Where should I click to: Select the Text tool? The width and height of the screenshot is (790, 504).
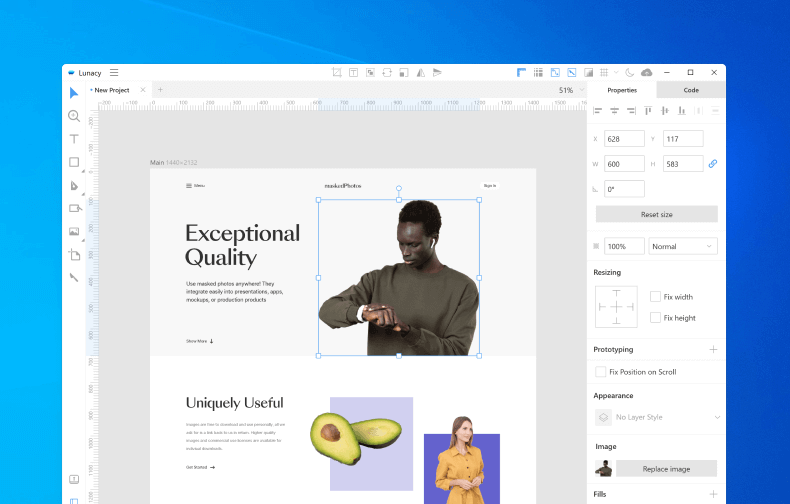[x=74, y=139]
